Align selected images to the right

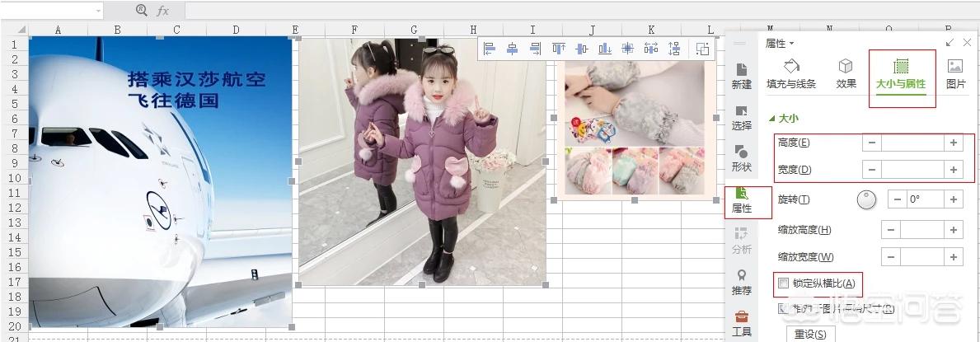click(535, 49)
